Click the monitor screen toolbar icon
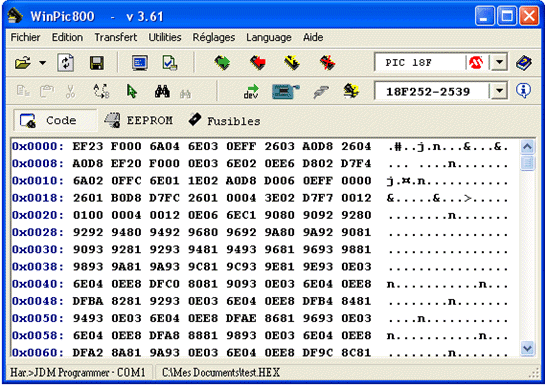The image size is (545, 385). (x=140, y=63)
